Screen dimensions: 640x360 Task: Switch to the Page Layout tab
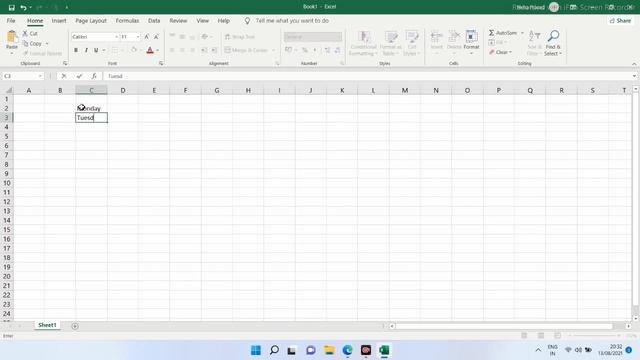click(91, 20)
